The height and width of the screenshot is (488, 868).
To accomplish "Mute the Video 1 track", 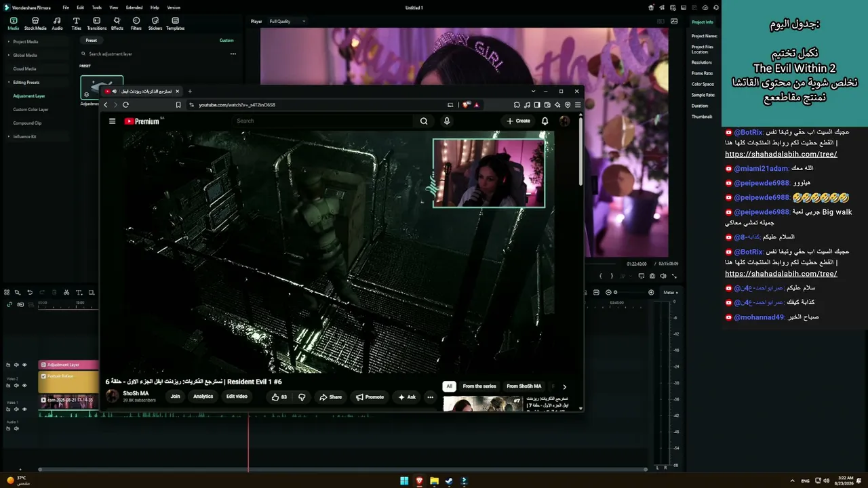I will pyautogui.click(x=17, y=409).
